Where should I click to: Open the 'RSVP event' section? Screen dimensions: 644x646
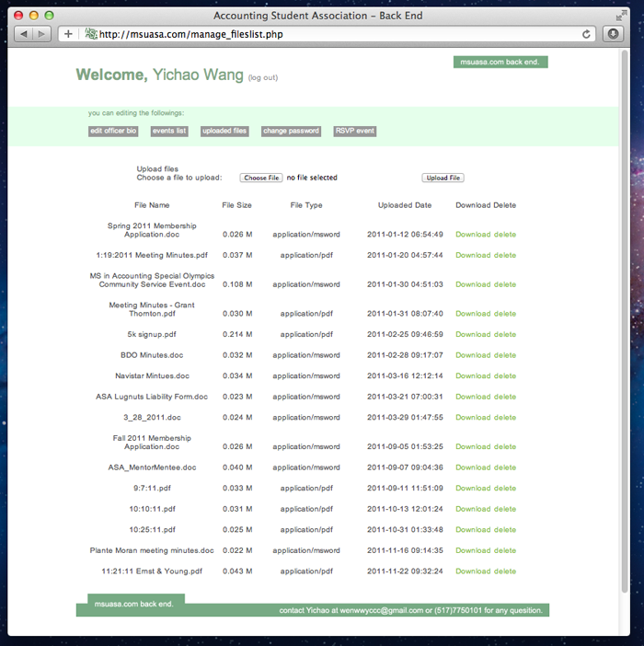click(x=354, y=132)
